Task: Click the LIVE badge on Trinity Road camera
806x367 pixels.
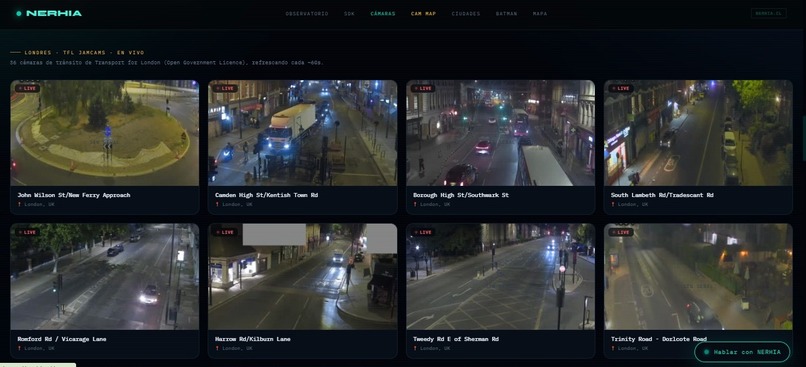Action: [x=621, y=232]
